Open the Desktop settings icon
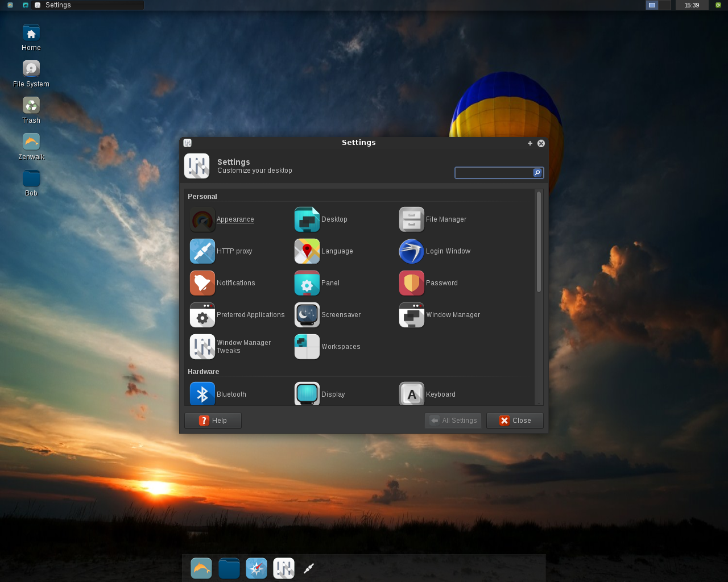728x582 pixels. coord(307,219)
